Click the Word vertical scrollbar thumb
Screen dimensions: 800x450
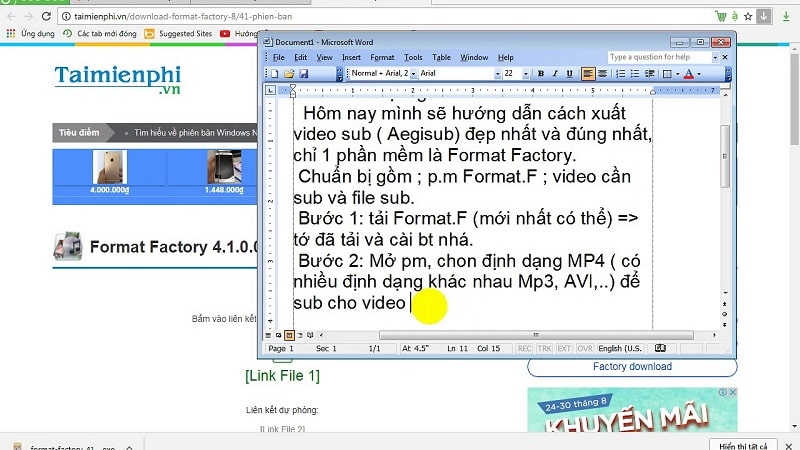point(725,156)
